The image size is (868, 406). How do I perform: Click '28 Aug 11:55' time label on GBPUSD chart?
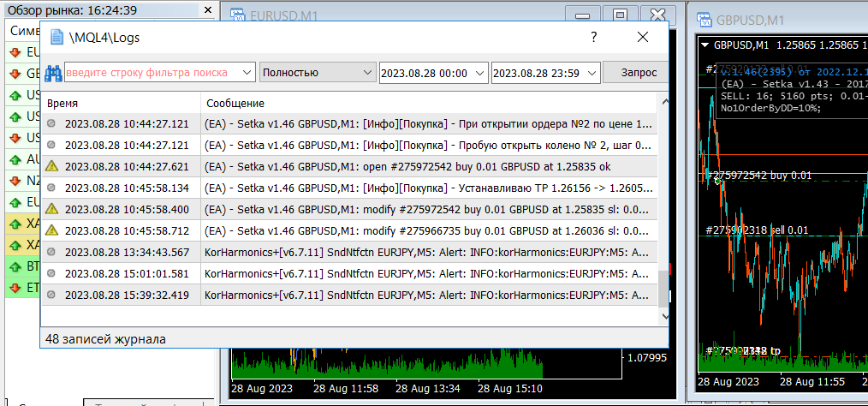point(812,382)
